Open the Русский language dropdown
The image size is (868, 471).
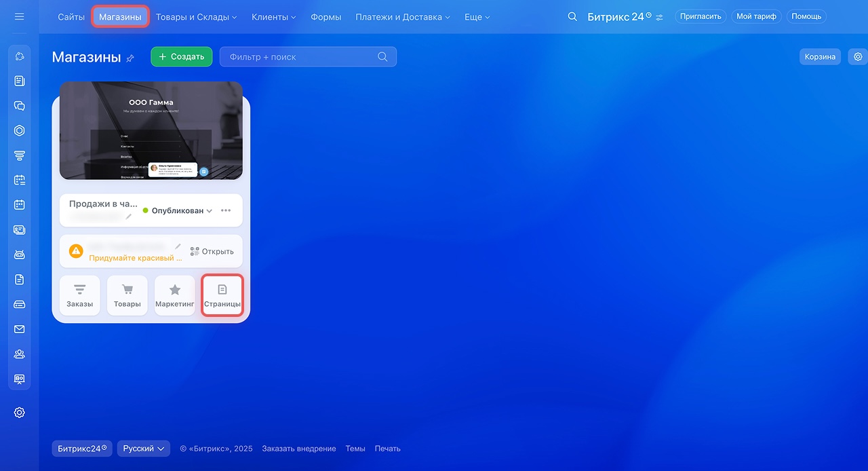[143, 449]
